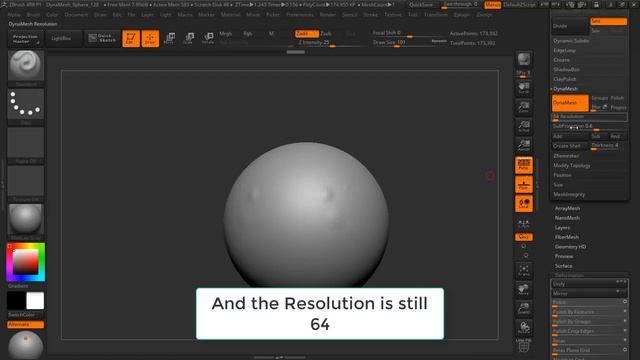Click the Zoom document icon
This screenshot has height=360, width=640.
(524, 107)
